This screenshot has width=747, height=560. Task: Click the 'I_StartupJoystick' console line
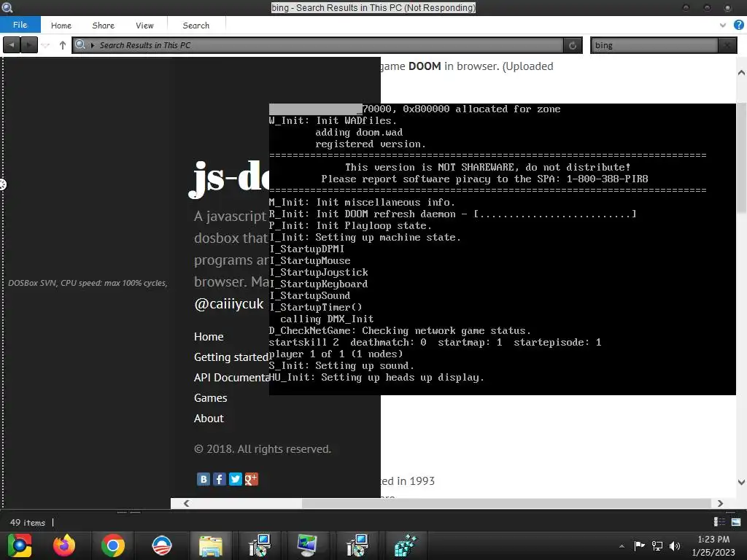tap(319, 273)
